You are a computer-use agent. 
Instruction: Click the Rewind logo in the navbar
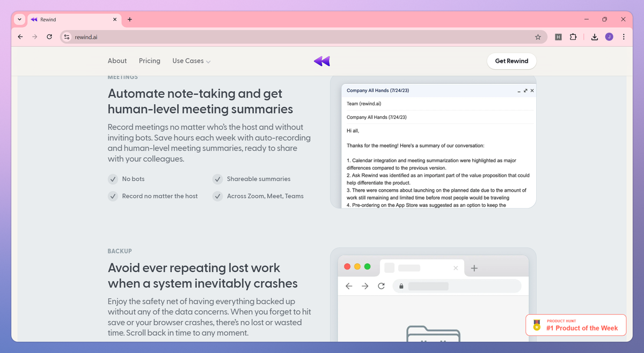(x=322, y=61)
